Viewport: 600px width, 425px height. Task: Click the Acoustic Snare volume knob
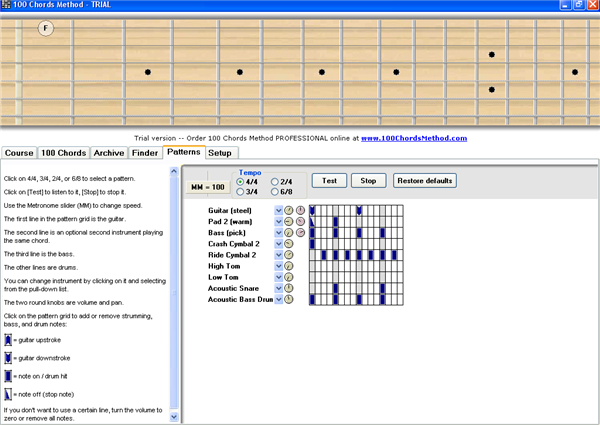(288, 287)
